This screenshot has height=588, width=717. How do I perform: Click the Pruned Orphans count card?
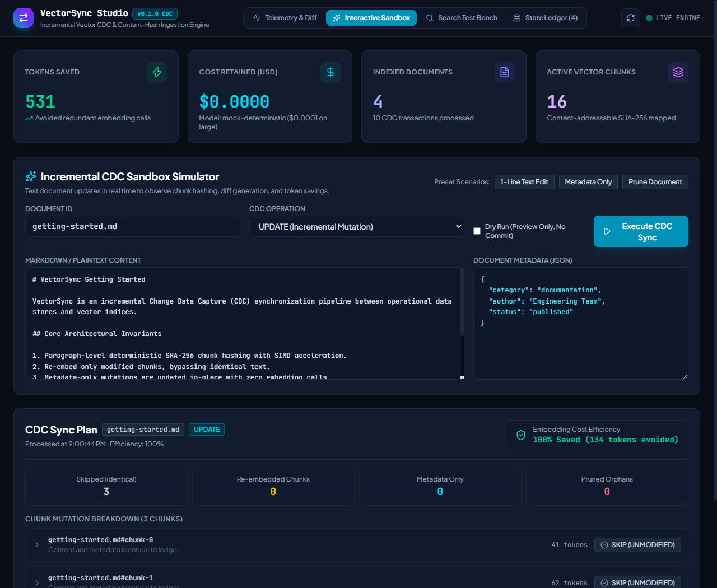(607, 487)
